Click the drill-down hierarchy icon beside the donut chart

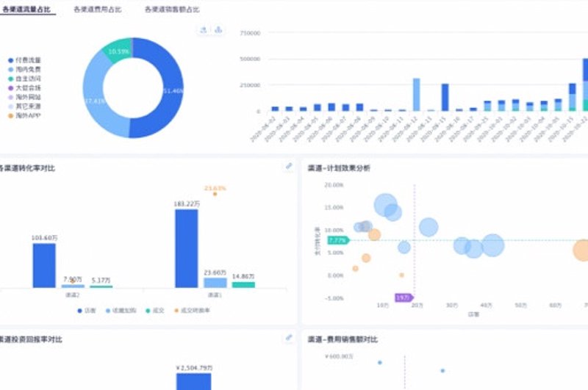[218, 30]
